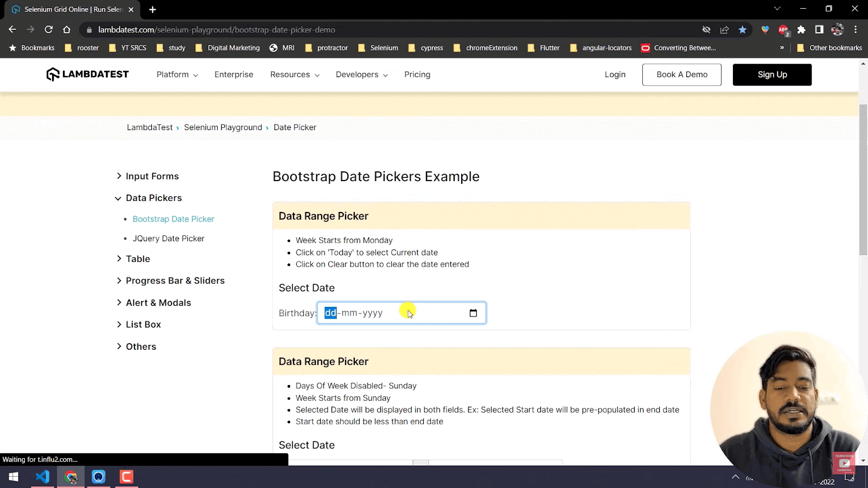Click the LambdaTest logo
The width and height of the screenshot is (868, 488).
click(x=87, y=74)
